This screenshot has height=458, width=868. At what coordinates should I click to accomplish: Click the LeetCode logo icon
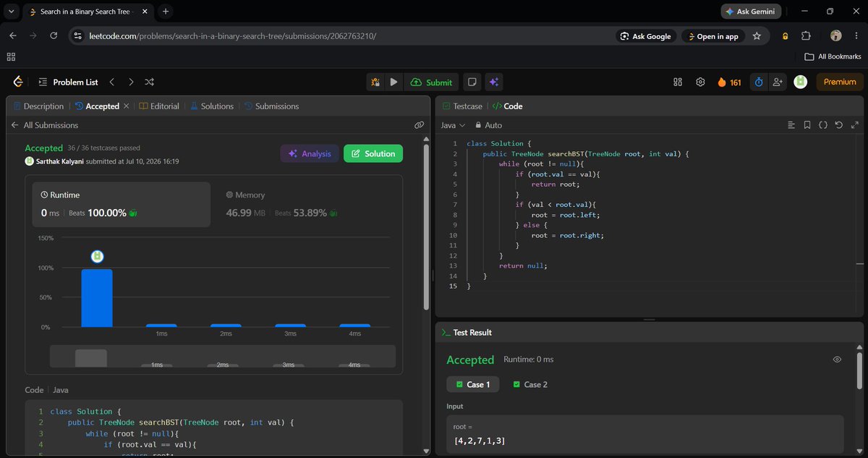pos(18,82)
